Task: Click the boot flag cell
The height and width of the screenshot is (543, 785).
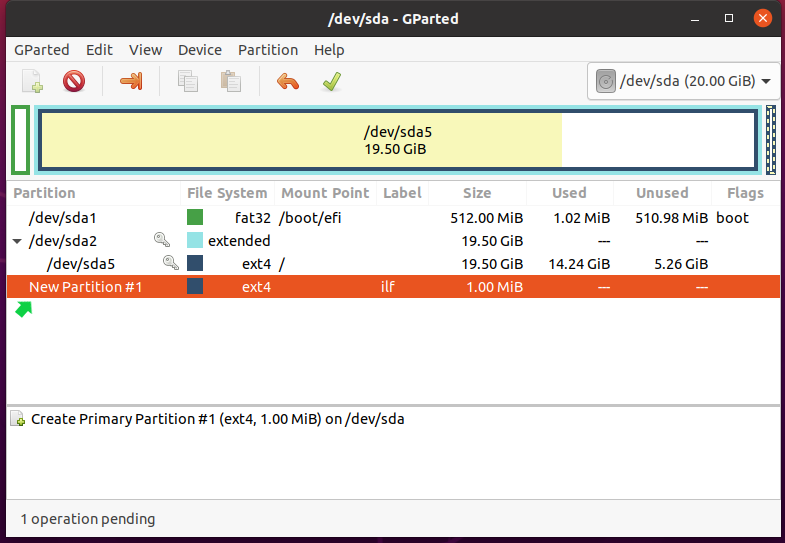Action: coord(732,218)
